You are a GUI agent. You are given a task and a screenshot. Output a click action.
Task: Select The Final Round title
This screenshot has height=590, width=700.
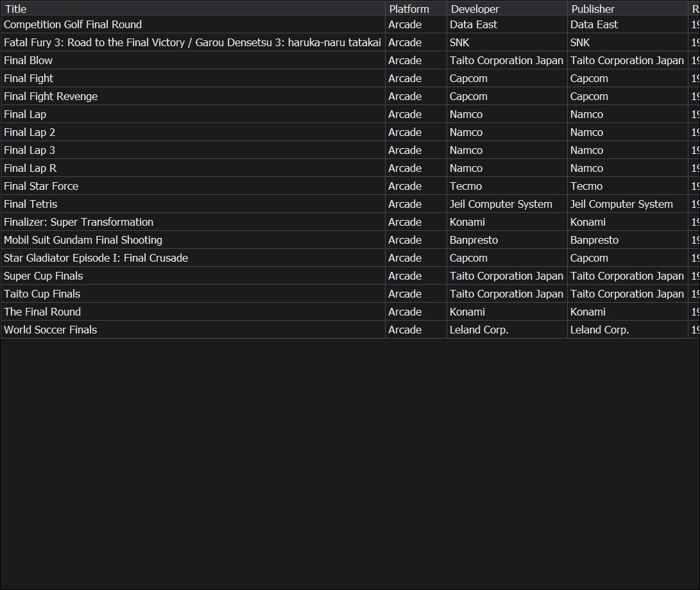pyautogui.click(x=42, y=312)
